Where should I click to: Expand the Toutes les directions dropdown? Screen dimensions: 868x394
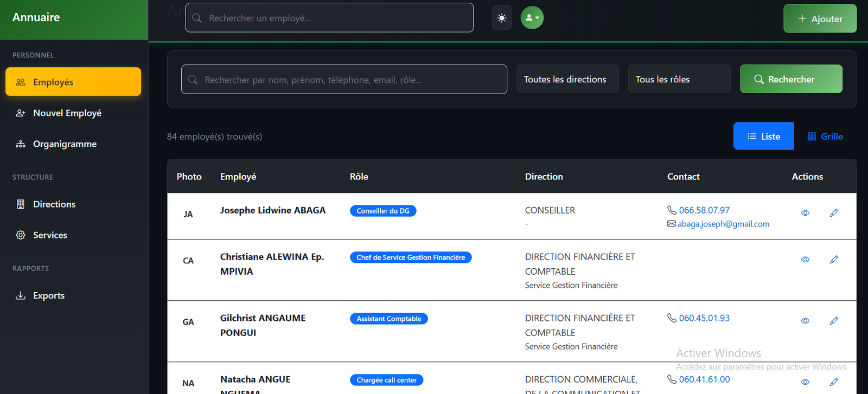pyautogui.click(x=567, y=79)
